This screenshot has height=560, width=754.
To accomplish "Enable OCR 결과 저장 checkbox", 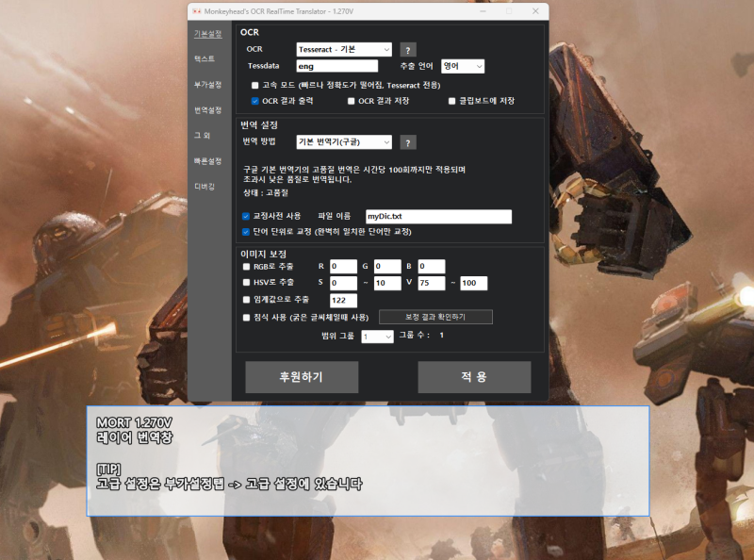I will tap(353, 102).
